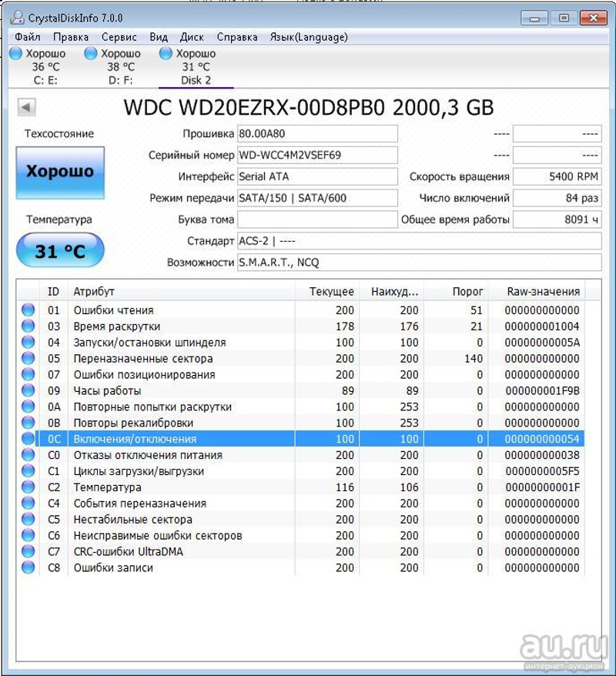The image size is (616, 676).
Task: Select the D: F: disk status orb
Action: tap(91, 53)
